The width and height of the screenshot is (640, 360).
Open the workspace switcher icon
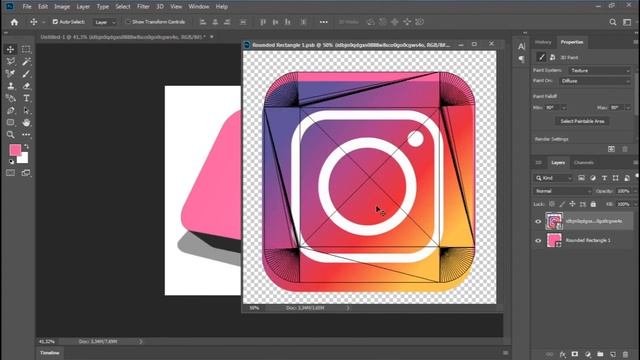627,22
